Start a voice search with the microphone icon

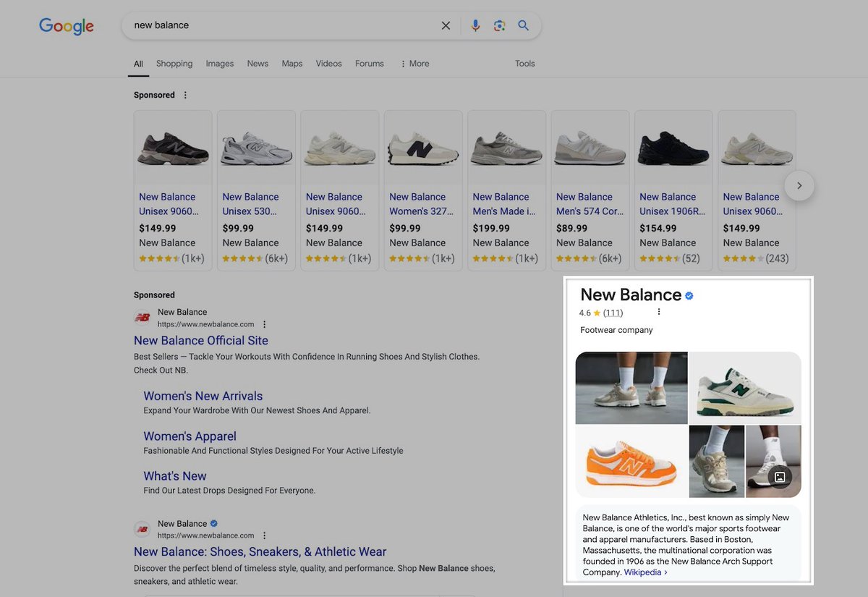(x=475, y=25)
